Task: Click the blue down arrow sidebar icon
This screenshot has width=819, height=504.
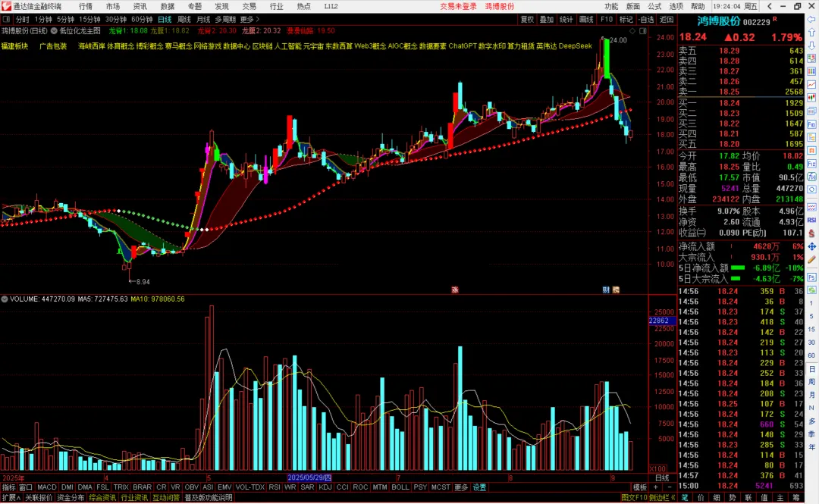Action: coord(811,45)
